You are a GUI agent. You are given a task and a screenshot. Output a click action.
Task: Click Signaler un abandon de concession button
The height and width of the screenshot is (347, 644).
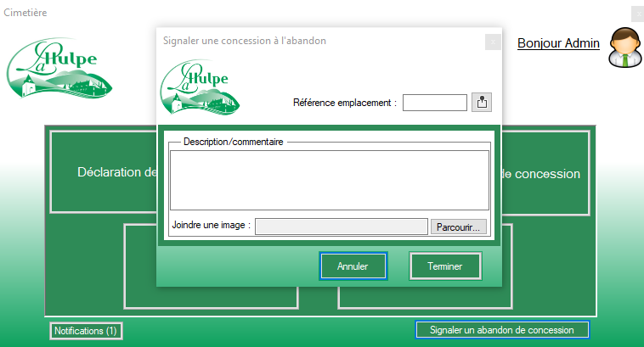(x=501, y=330)
